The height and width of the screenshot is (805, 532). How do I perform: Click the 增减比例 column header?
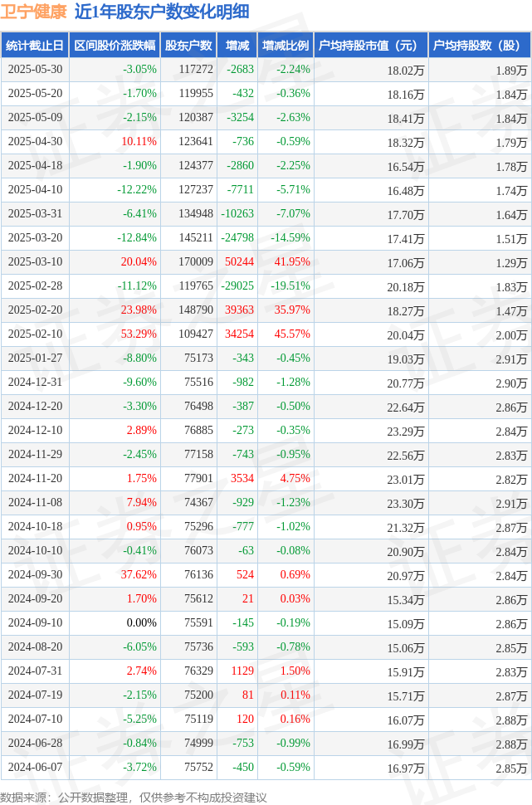[x=286, y=46]
